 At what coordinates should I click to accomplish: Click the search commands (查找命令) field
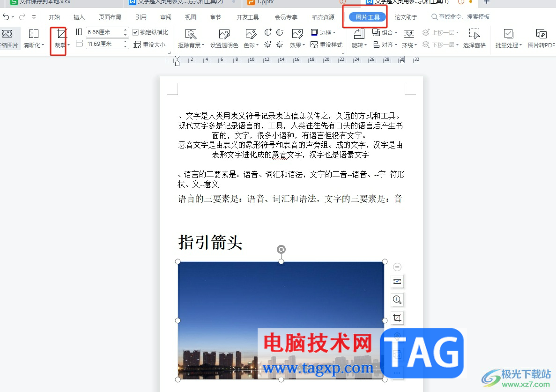tap(460, 17)
